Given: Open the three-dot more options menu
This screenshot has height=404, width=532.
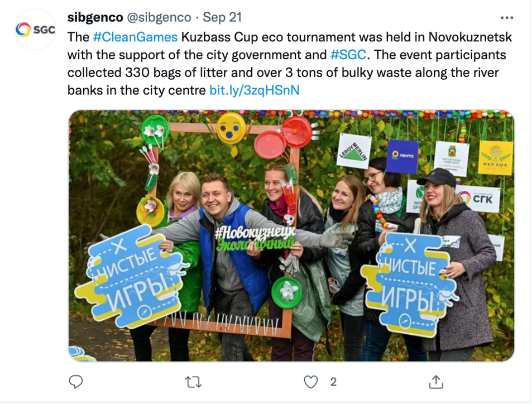Looking at the screenshot, I should point(507,18).
